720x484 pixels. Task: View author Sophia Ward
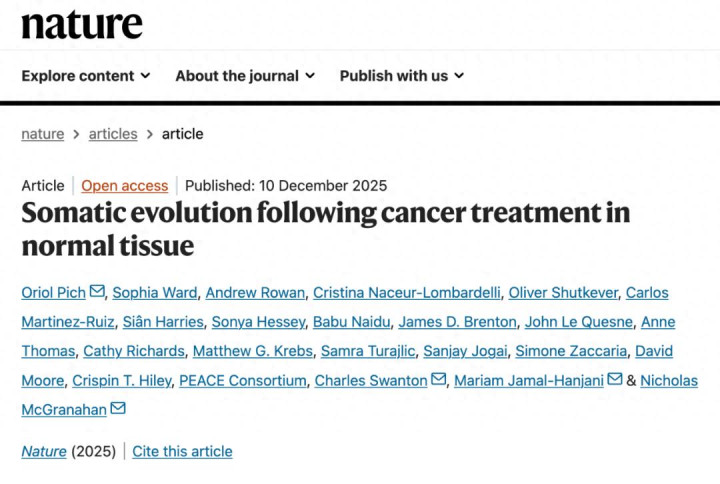click(x=154, y=293)
